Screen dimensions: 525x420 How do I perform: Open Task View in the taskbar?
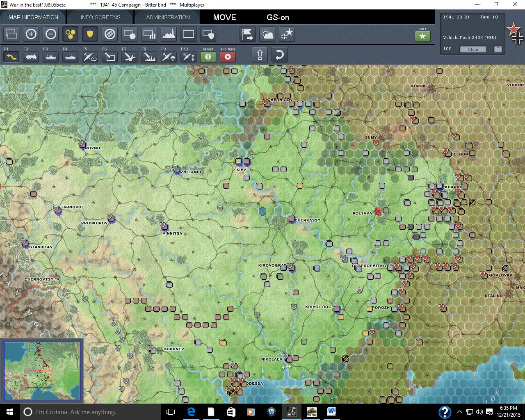coord(171,412)
